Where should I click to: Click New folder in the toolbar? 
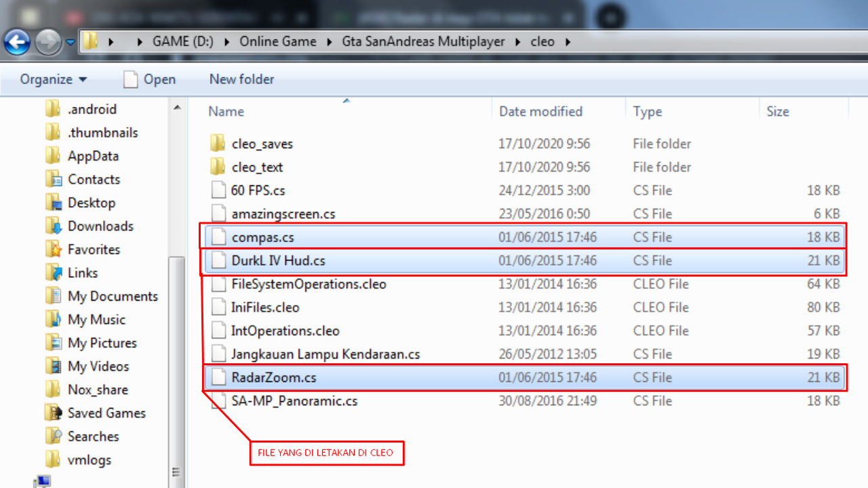coord(241,79)
